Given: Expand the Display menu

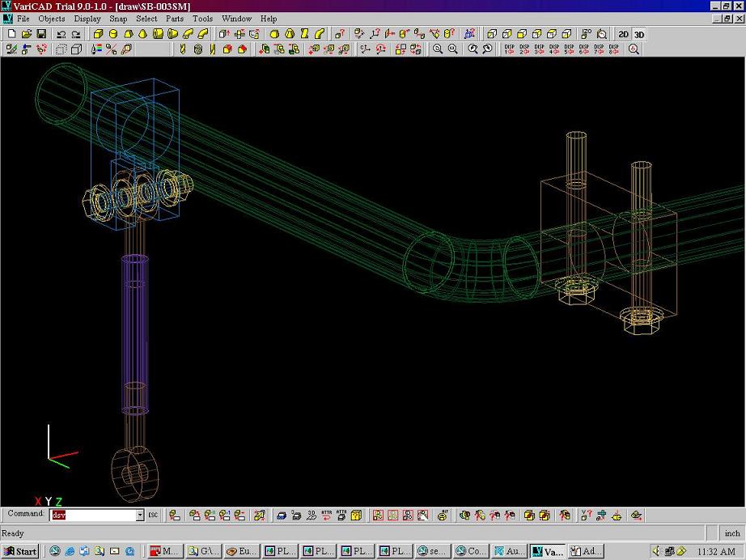Looking at the screenshot, I should (x=87, y=19).
